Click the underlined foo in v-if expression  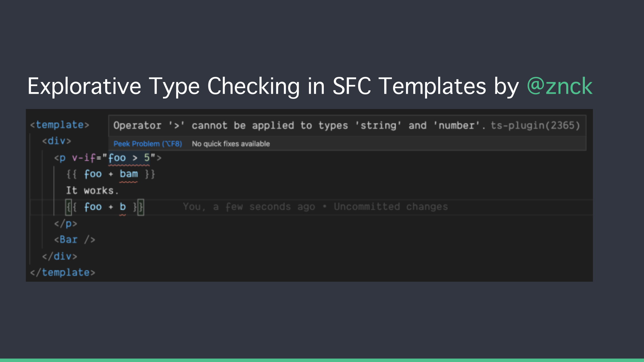[117, 158]
